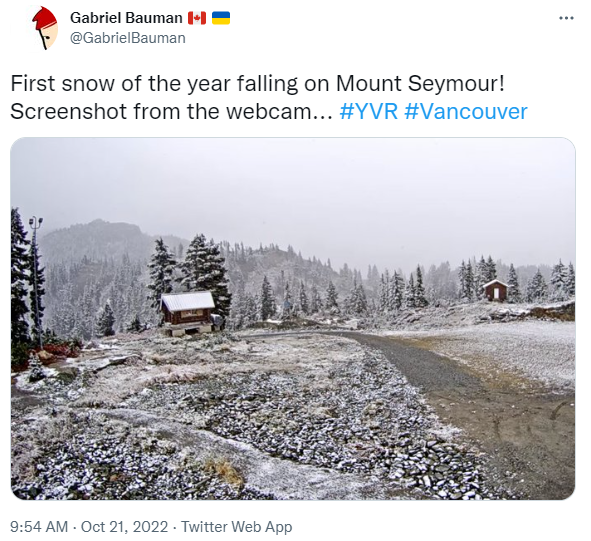
Task: Click the snow-roofed log cabin in the photo
Action: tap(188, 313)
